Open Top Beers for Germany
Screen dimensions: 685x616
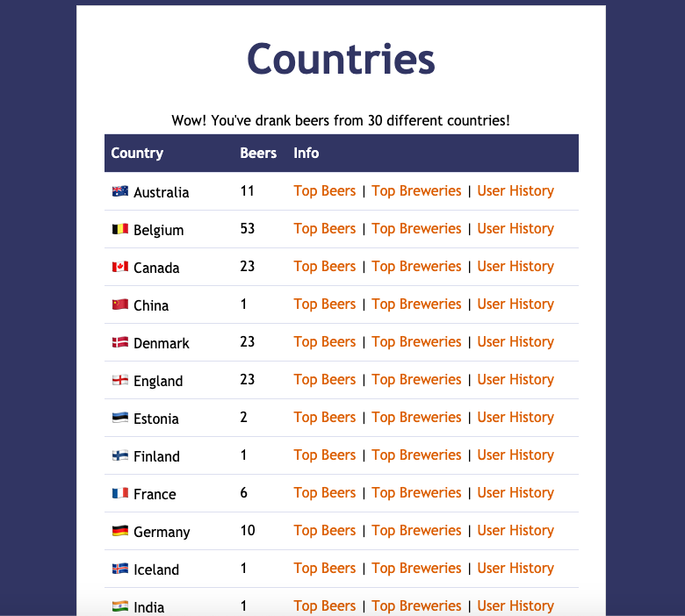(325, 530)
